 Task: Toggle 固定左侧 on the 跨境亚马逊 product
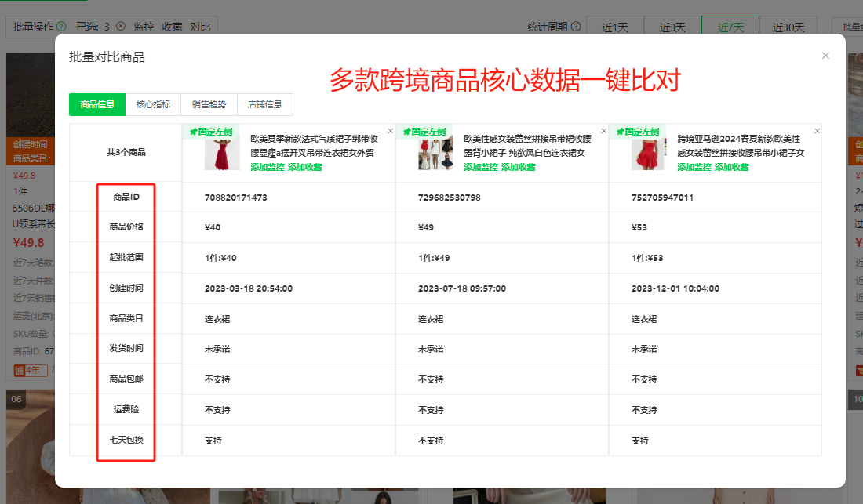pyautogui.click(x=643, y=130)
